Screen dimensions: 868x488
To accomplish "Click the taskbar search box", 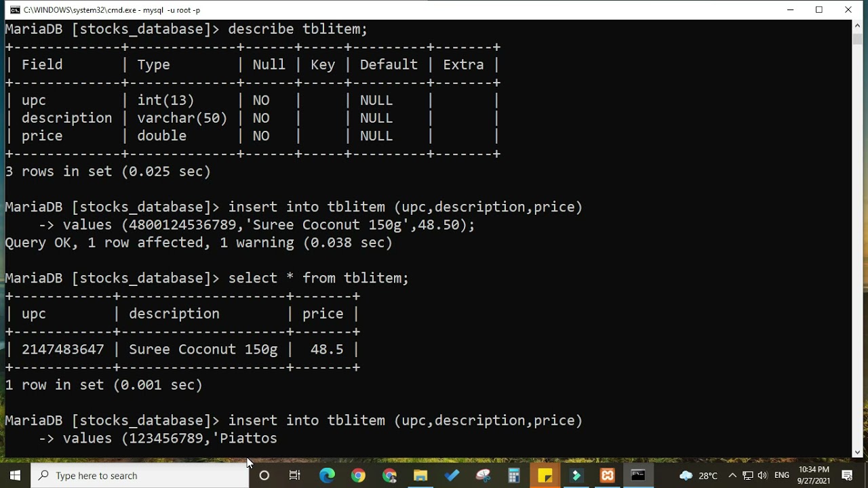I will (x=140, y=475).
